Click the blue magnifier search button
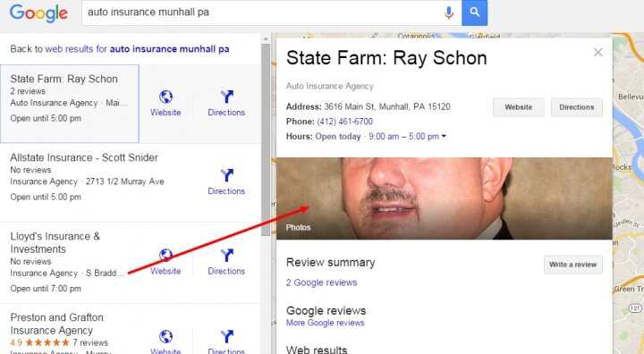 point(474,13)
